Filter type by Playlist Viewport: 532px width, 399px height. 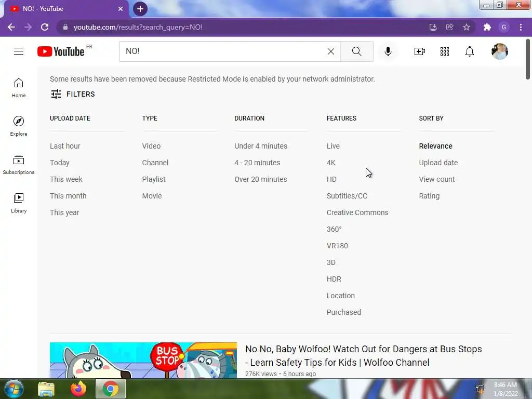tap(154, 179)
